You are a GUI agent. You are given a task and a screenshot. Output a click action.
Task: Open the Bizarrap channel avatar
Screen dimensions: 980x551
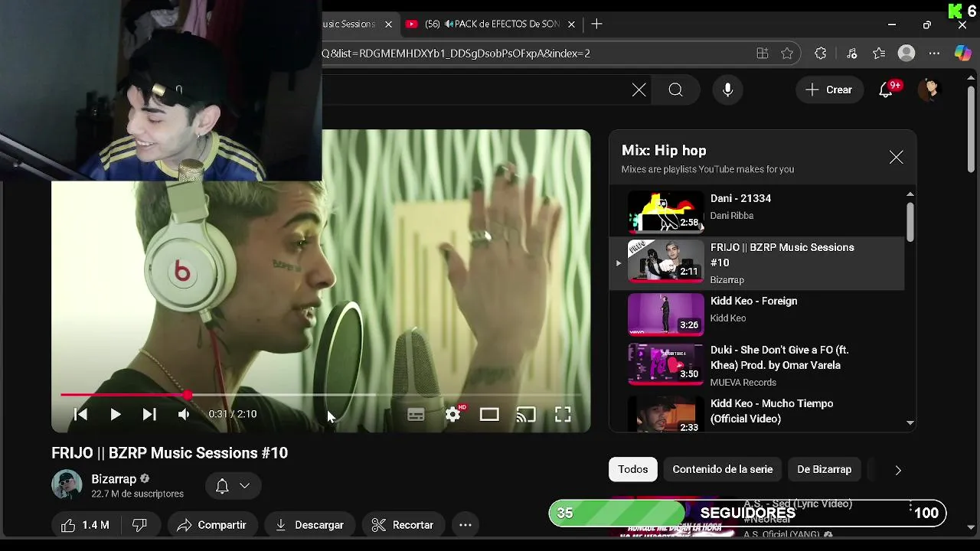(67, 485)
